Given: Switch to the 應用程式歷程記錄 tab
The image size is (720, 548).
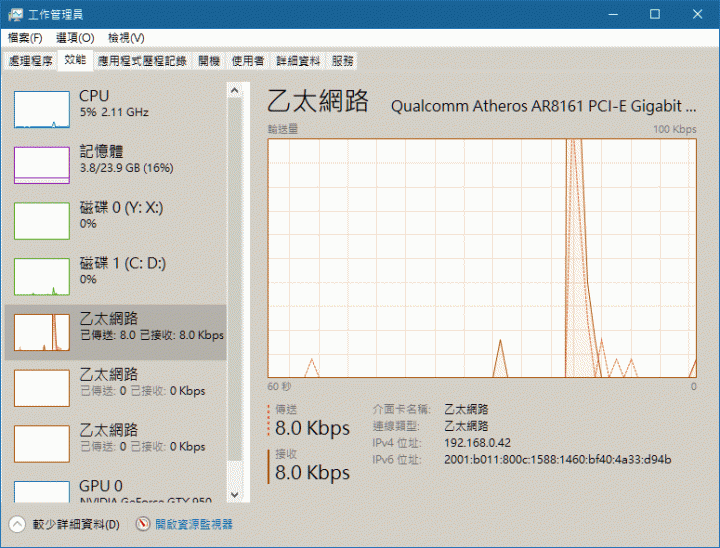Looking at the screenshot, I should pyautogui.click(x=142, y=61).
